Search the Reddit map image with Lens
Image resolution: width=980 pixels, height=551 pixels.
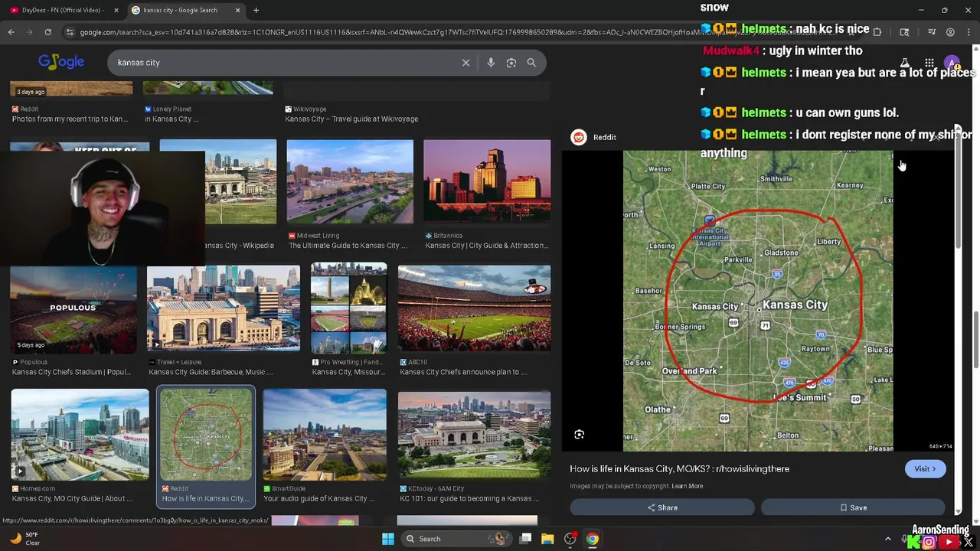tap(580, 435)
